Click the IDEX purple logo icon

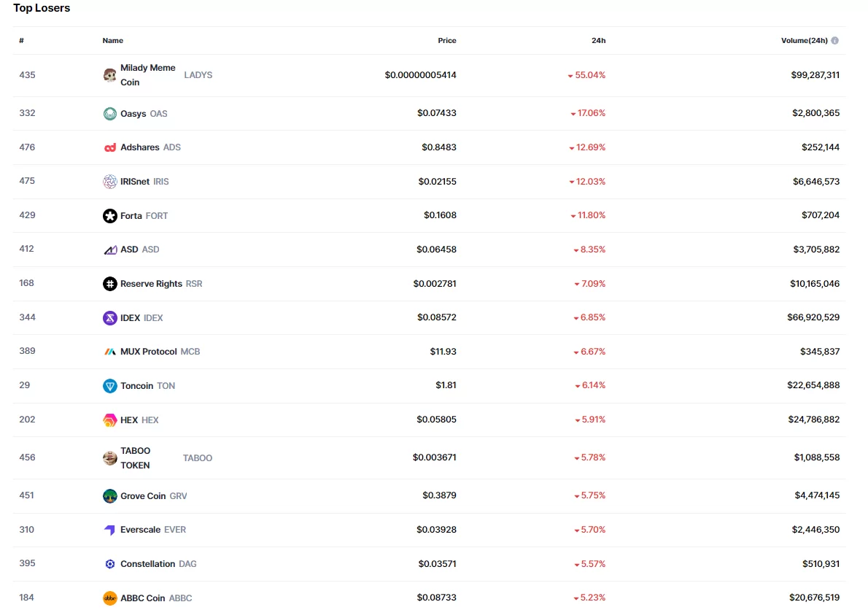(110, 318)
